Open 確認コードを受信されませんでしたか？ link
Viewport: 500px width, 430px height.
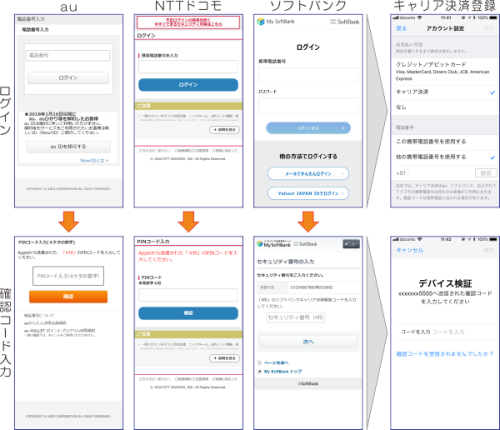tap(445, 354)
